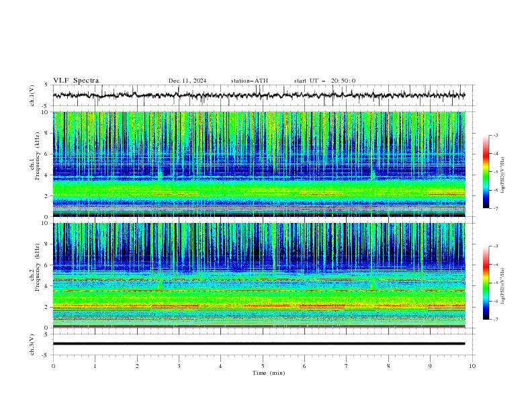Click the time axis tick label '10'

point(472,366)
